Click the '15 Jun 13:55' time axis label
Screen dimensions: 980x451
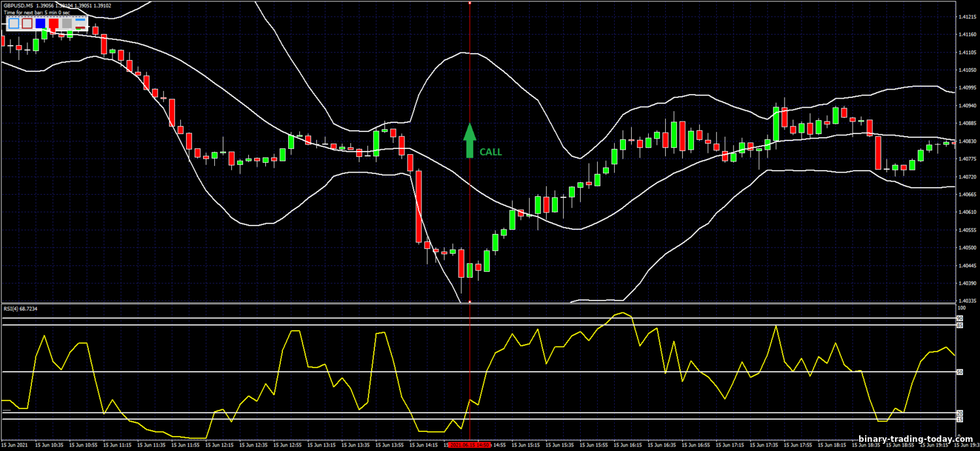[x=390, y=444]
